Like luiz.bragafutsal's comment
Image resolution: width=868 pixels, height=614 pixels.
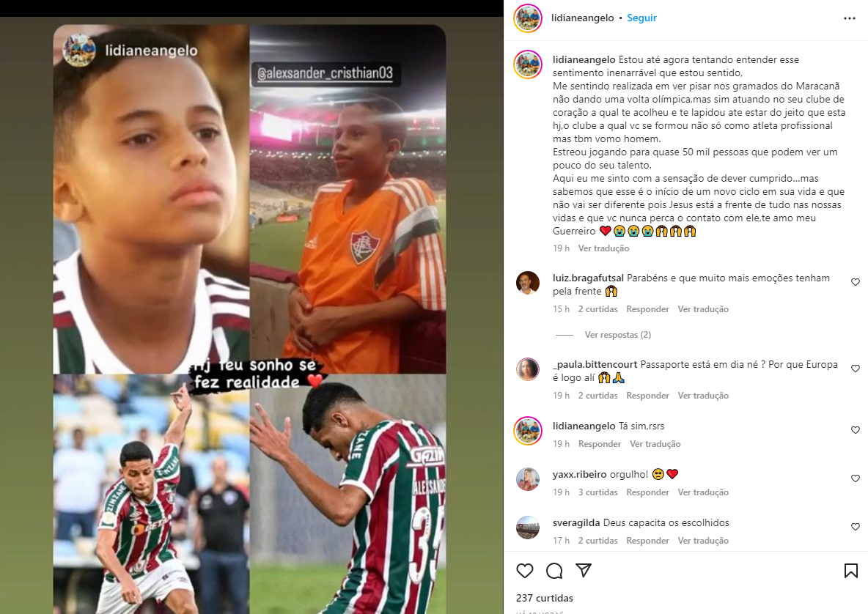click(856, 282)
